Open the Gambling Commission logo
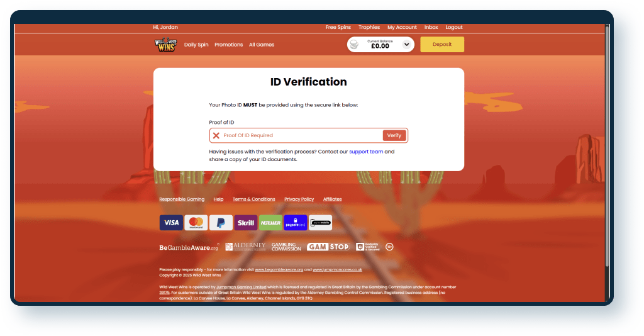The image size is (644, 336). click(x=286, y=247)
